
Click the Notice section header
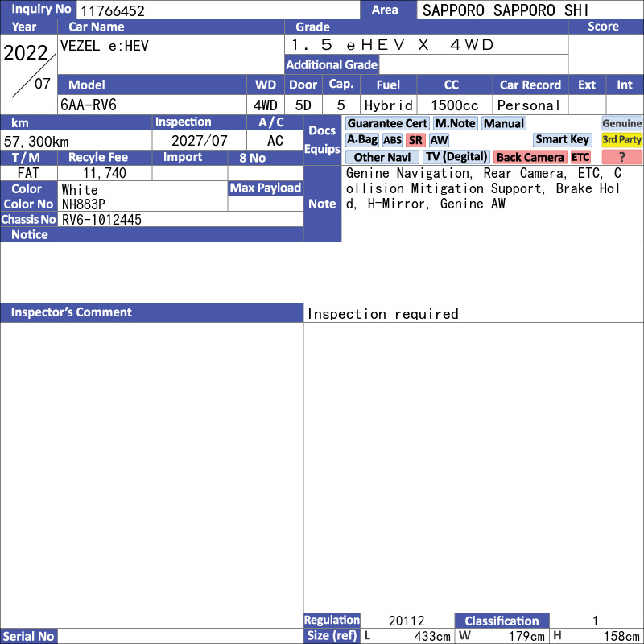tap(151, 234)
